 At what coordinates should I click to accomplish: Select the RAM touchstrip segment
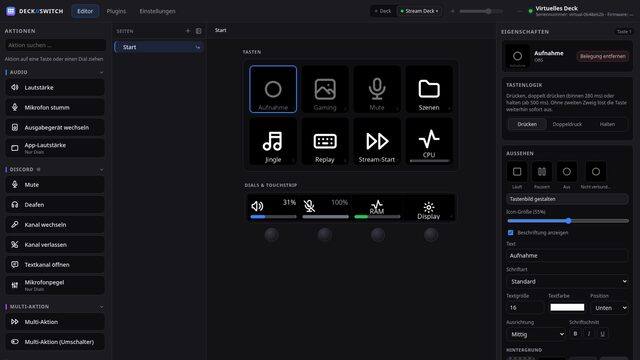(x=377, y=208)
